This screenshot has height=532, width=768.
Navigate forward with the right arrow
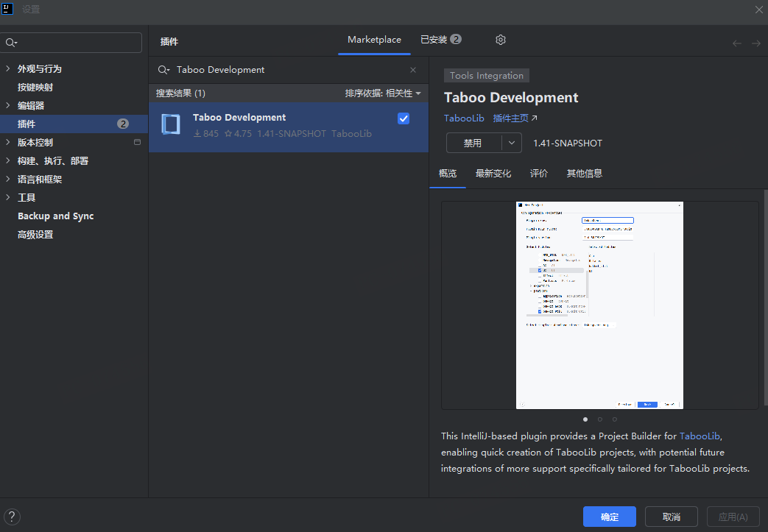(x=756, y=43)
